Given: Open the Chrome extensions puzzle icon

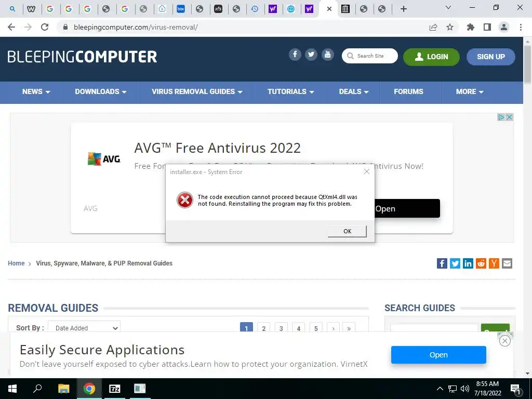Looking at the screenshot, I should click(x=470, y=27).
